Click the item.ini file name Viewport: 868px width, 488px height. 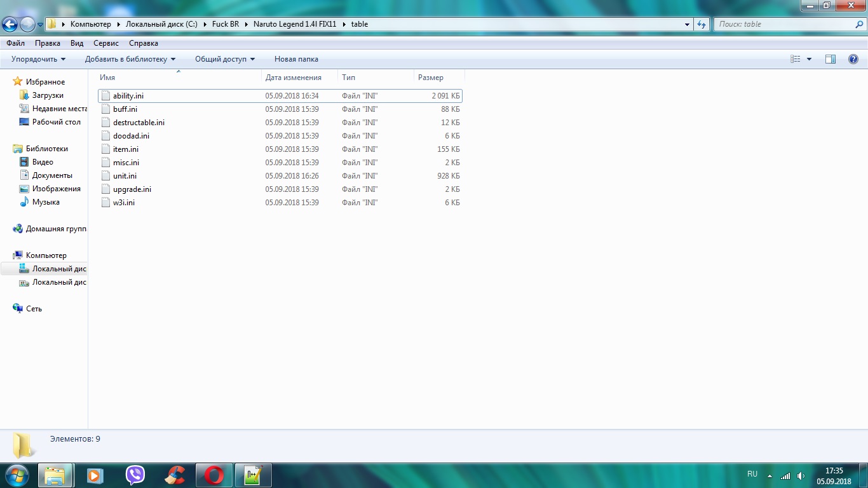point(126,149)
